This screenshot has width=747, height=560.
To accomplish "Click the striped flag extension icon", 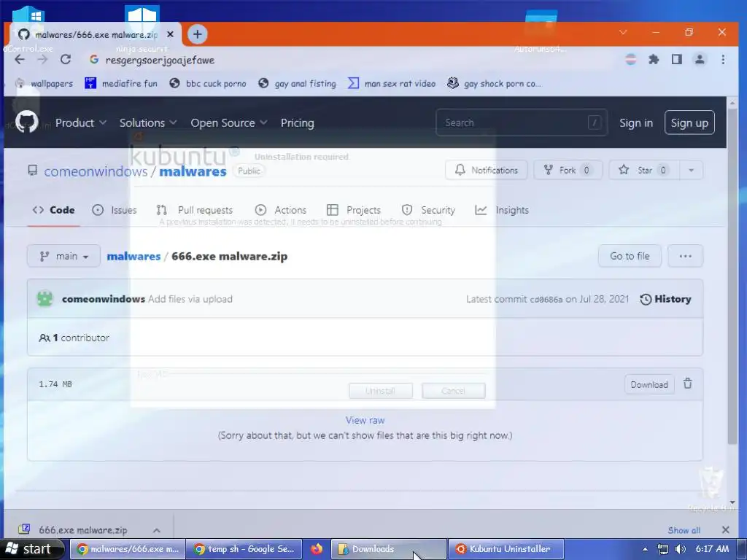I will pos(631,60).
